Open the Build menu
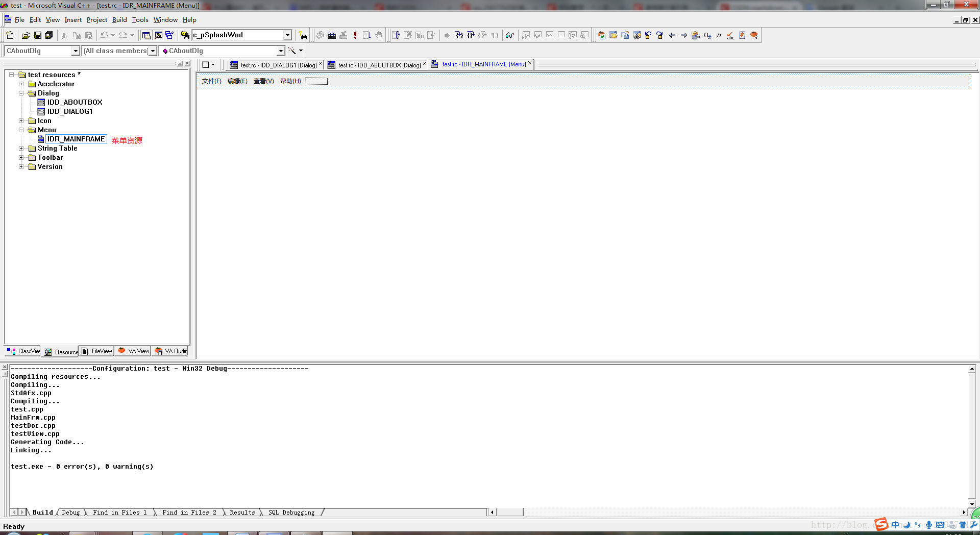This screenshot has width=980, height=535. click(x=119, y=20)
